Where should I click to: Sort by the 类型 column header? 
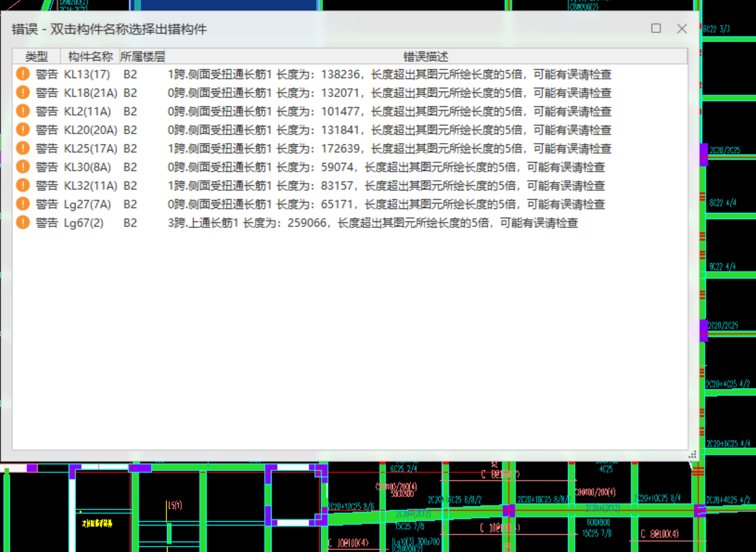point(37,56)
